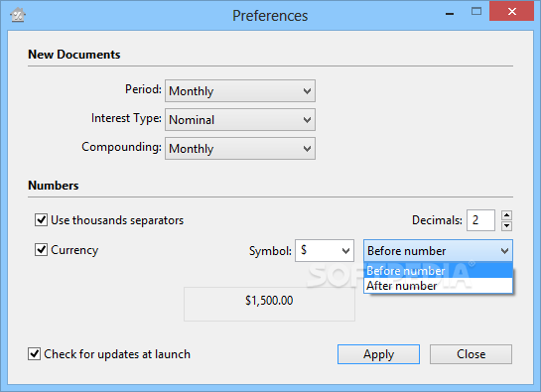The height and width of the screenshot is (392, 541).
Task: Increase Decimals with up arrow
Action: tap(506, 215)
